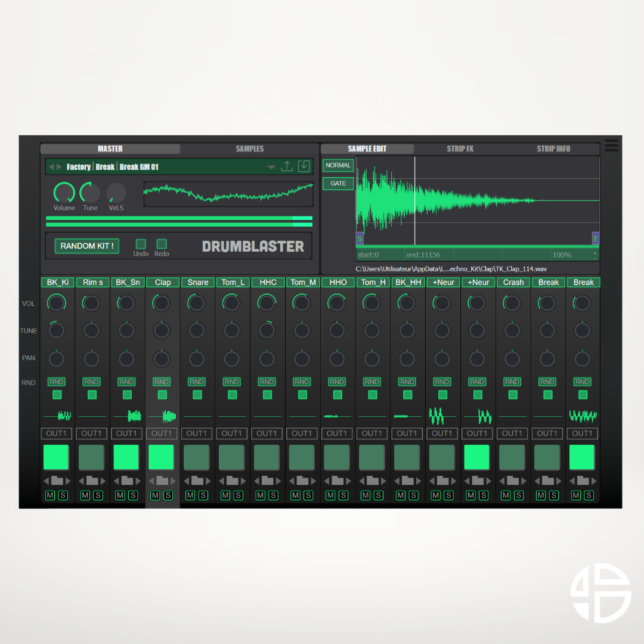The image size is (644, 644).
Task: Randomize the Snare strip with its RND icon
Action: click(196, 381)
